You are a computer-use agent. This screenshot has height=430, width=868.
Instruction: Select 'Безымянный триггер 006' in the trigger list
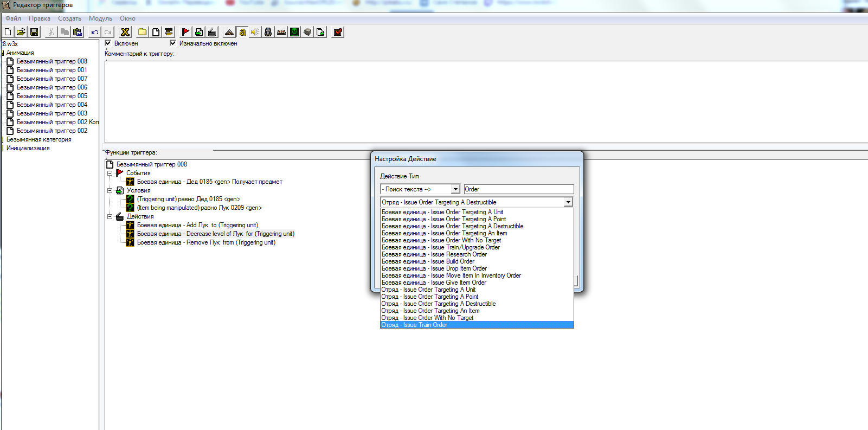click(52, 87)
